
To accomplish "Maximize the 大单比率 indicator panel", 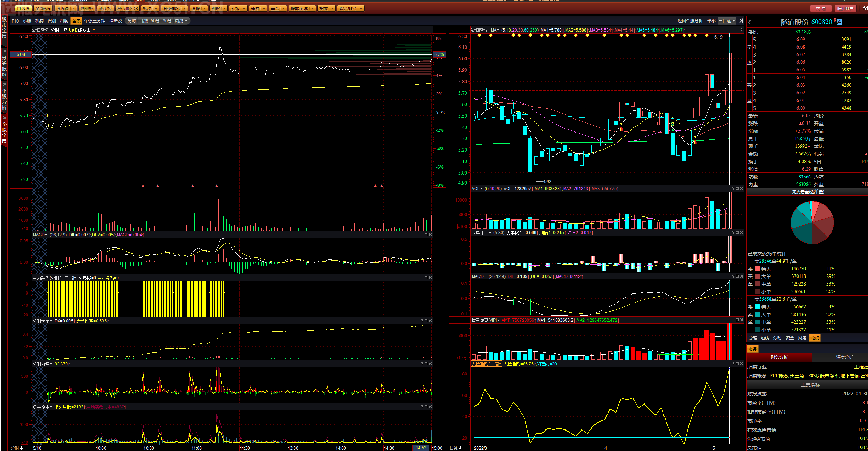I will pyautogui.click(x=737, y=233).
